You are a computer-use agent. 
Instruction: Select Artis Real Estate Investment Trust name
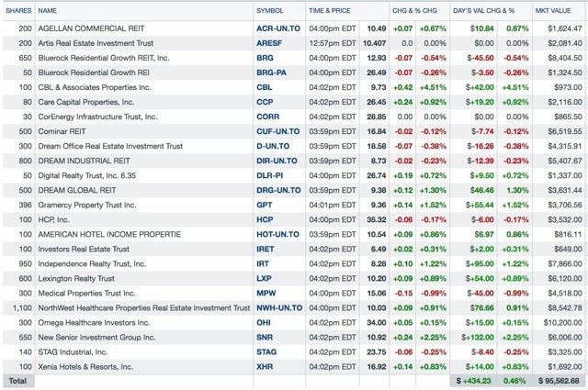(96, 43)
